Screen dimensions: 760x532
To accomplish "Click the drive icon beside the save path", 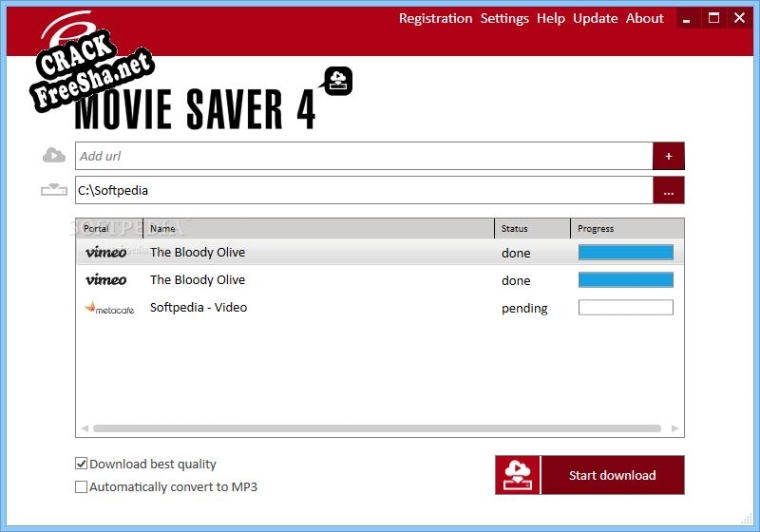I will [x=54, y=190].
